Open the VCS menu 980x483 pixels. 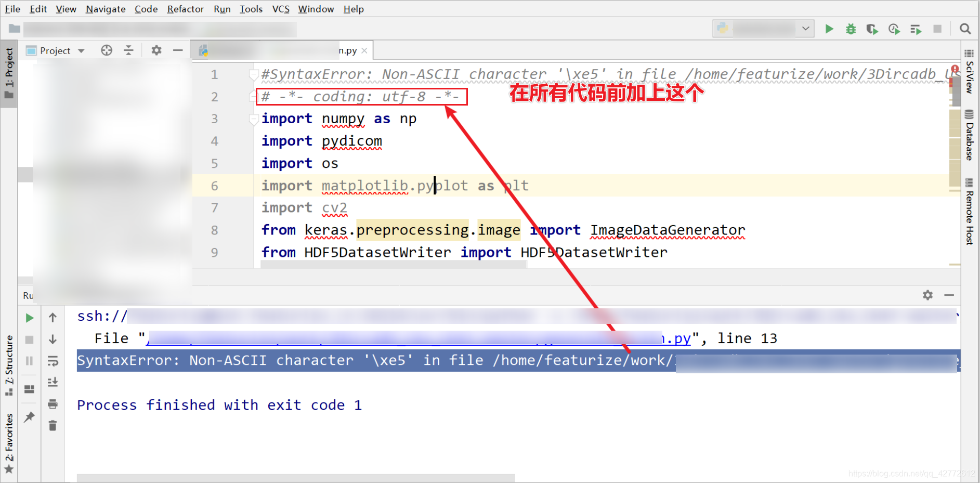pyautogui.click(x=281, y=9)
